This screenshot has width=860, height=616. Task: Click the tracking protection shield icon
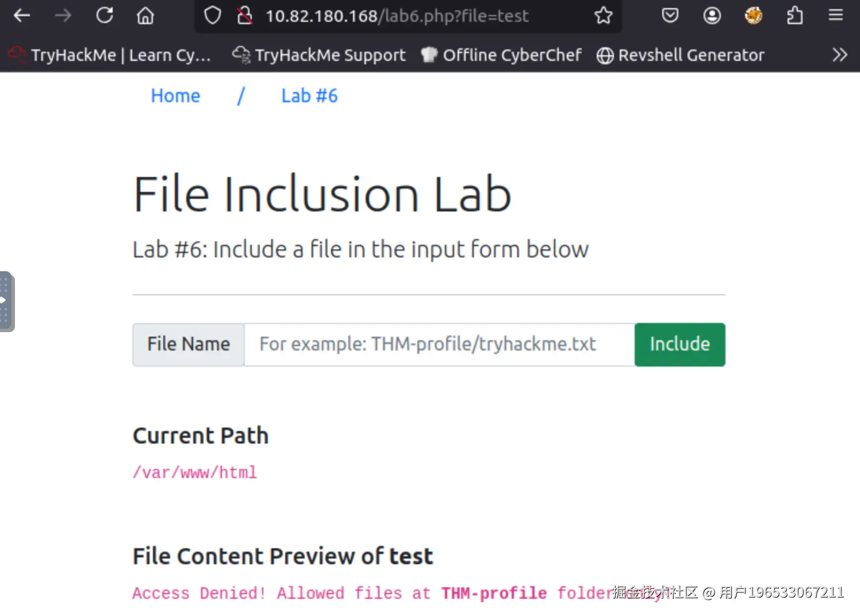212,16
